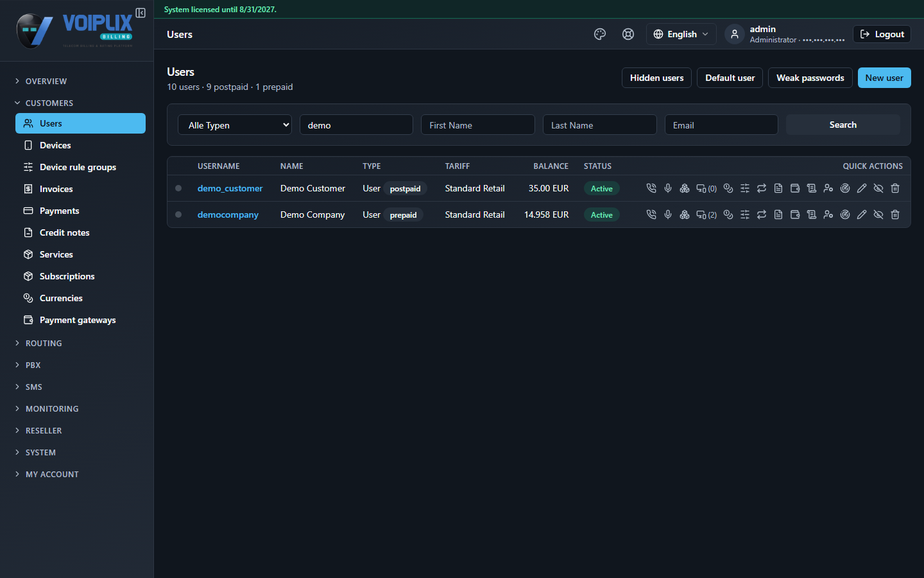Open Devices in the sidebar
924x578 pixels.
click(80, 145)
